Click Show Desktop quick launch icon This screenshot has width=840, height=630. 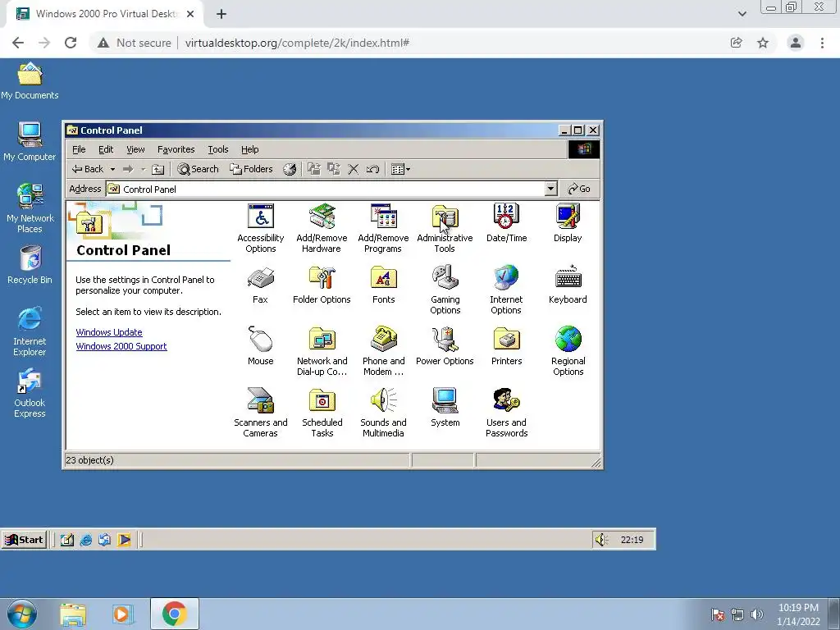pyautogui.click(x=67, y=540)
